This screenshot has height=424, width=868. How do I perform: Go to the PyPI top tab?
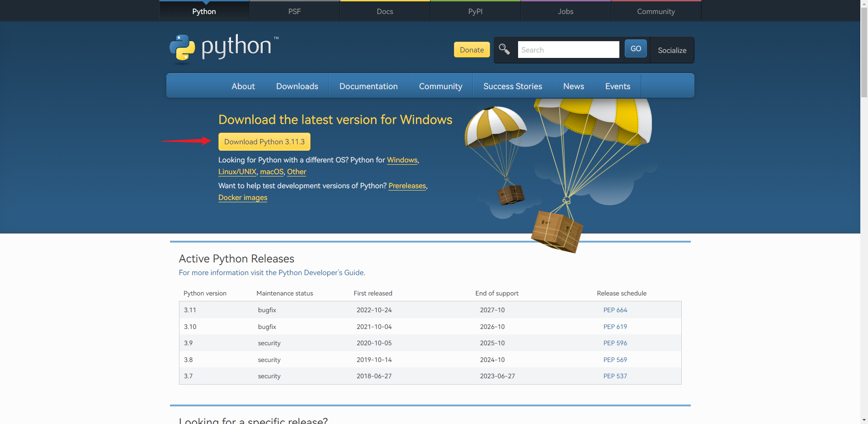pos(475,11)
